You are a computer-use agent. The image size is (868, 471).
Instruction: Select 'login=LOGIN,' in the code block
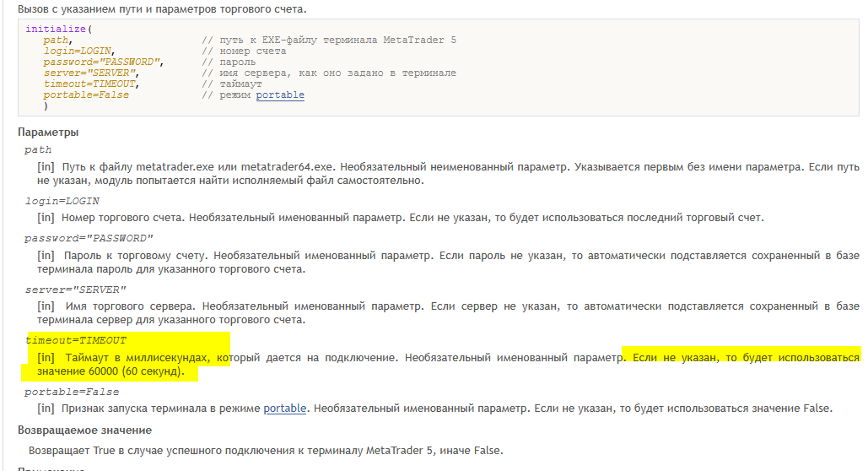tap(79, 51)
